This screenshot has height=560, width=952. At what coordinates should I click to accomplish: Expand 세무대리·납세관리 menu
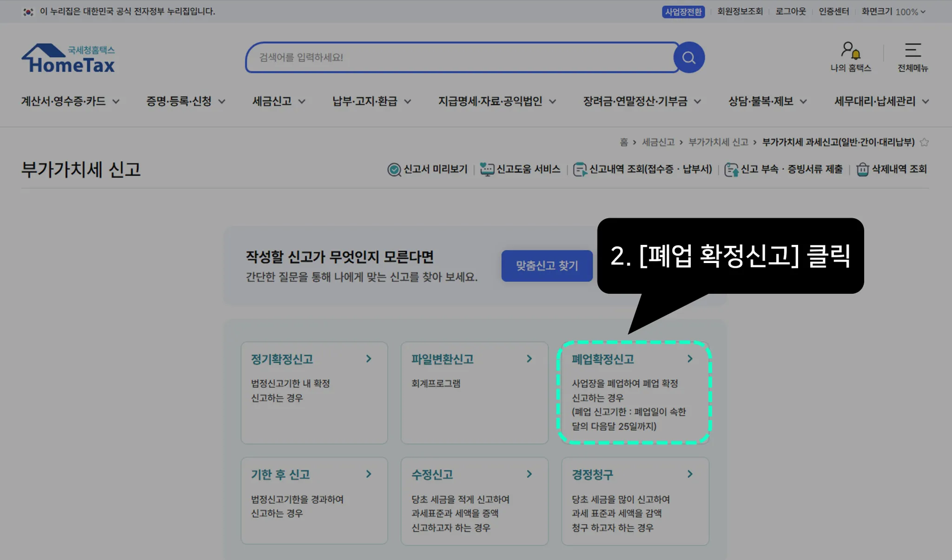(x=881, y=101)
